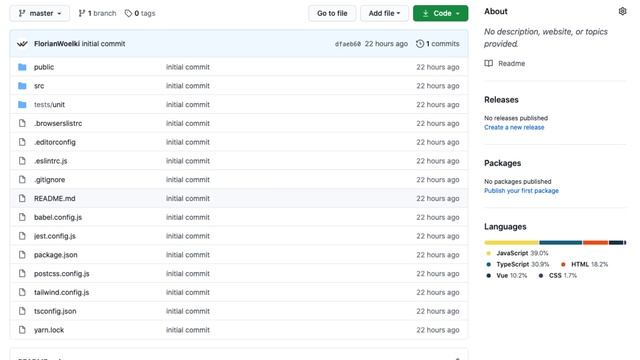
Task: Open the tsconfig.json file
Action: 55,311
